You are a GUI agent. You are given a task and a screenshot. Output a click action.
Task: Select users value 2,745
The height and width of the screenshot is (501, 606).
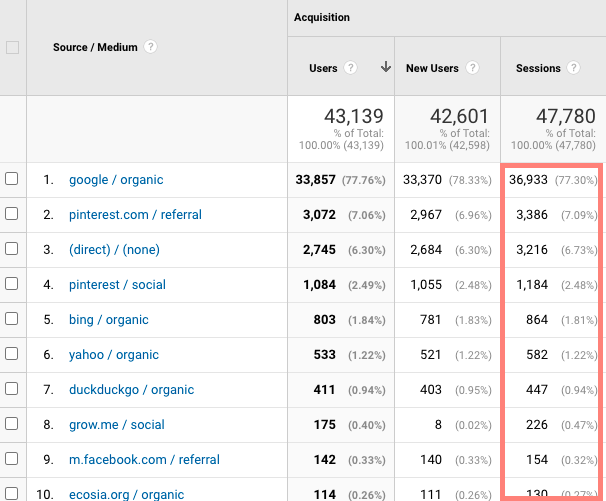(319, 250)
